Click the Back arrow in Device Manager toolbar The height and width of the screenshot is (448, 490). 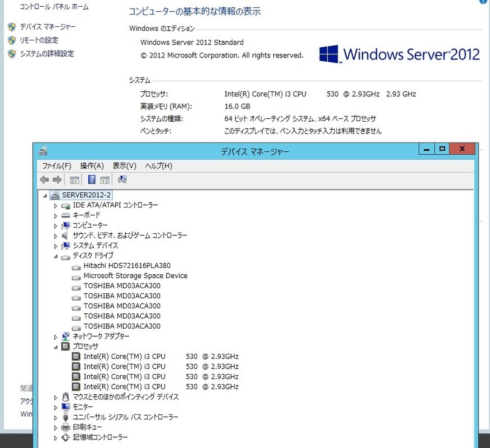coord(44,179)
